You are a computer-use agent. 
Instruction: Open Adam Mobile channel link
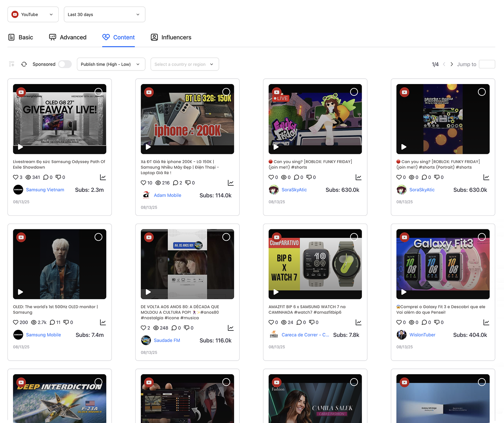coord(168,195)
